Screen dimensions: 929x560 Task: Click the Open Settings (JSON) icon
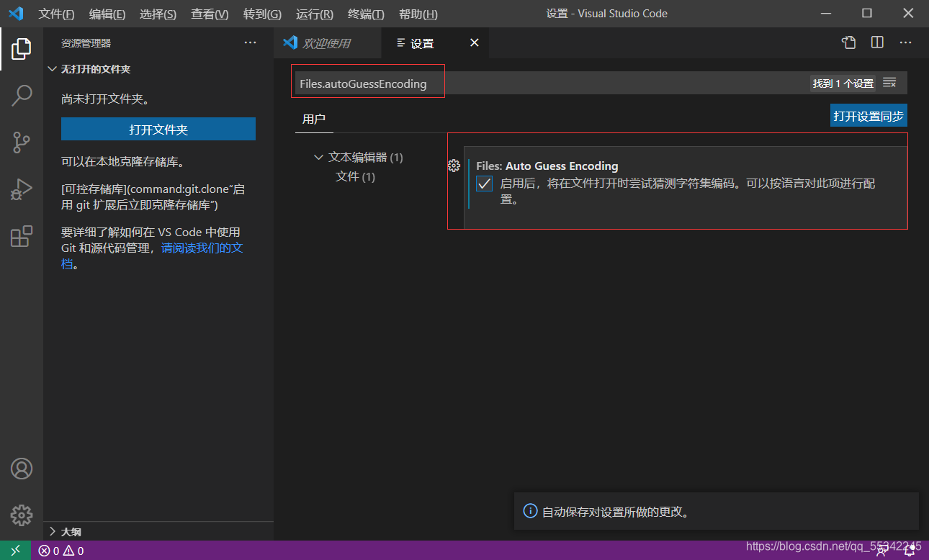pyautogui.click(x=849, y=42)
